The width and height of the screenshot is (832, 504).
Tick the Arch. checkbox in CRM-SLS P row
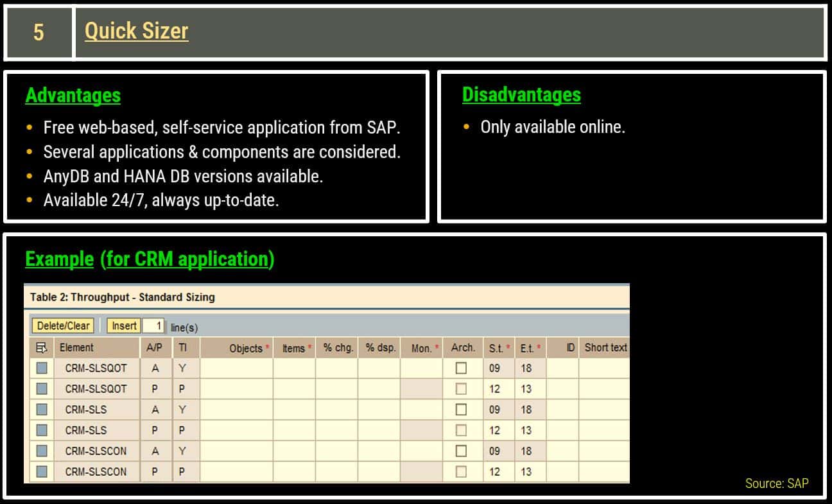click(461, 430)
